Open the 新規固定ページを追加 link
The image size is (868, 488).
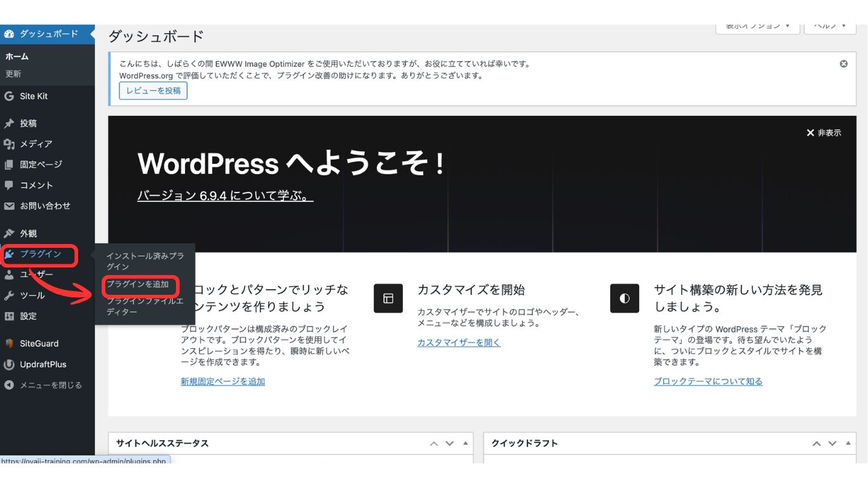(222, 382)
